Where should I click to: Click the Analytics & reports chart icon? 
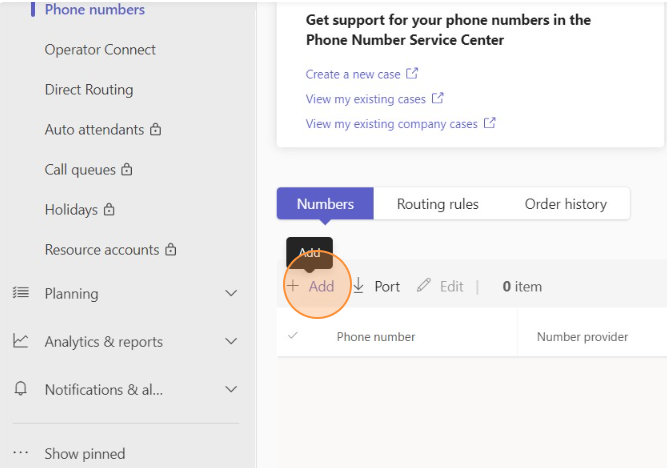[x=20, y=341]
